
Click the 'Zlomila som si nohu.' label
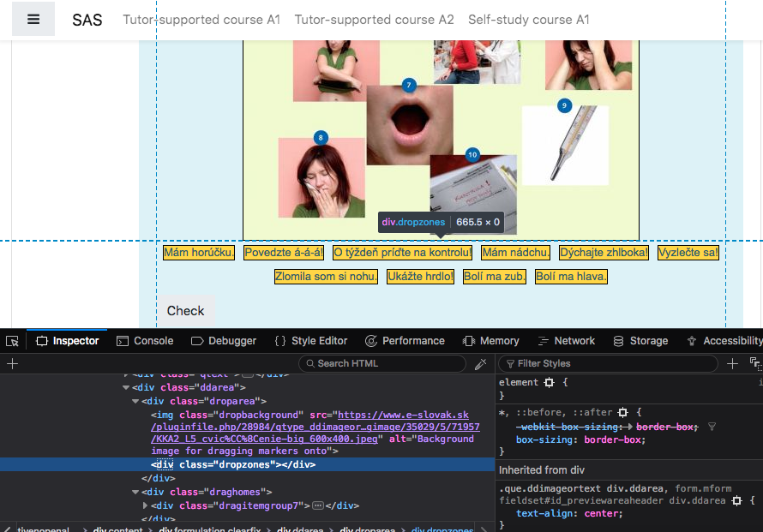326,276
